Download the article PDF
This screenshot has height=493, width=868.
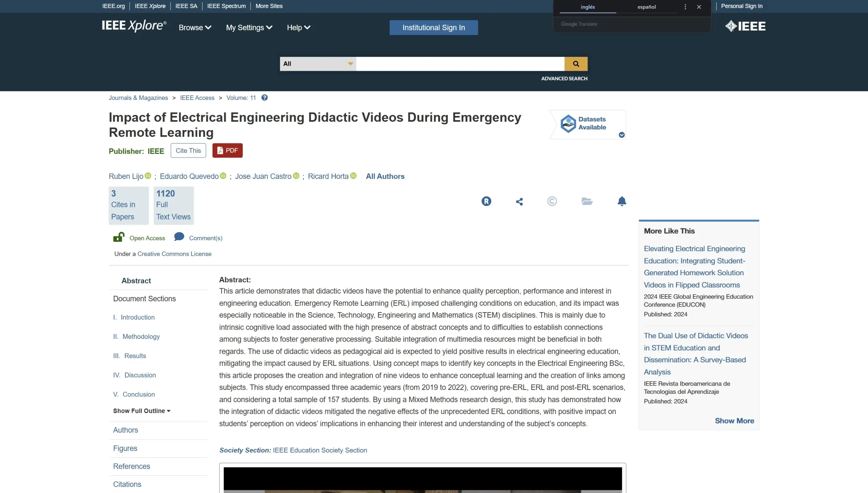(x=228, y=150)
